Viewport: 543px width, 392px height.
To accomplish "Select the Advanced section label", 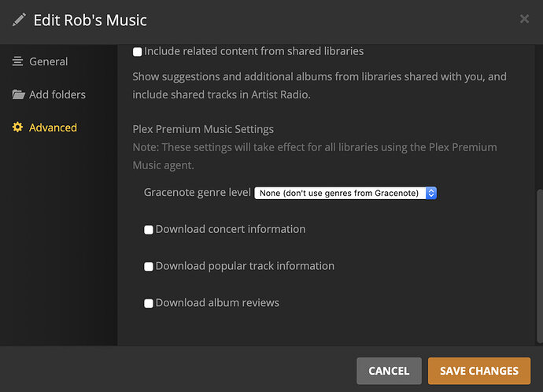I will coord(53,128).
